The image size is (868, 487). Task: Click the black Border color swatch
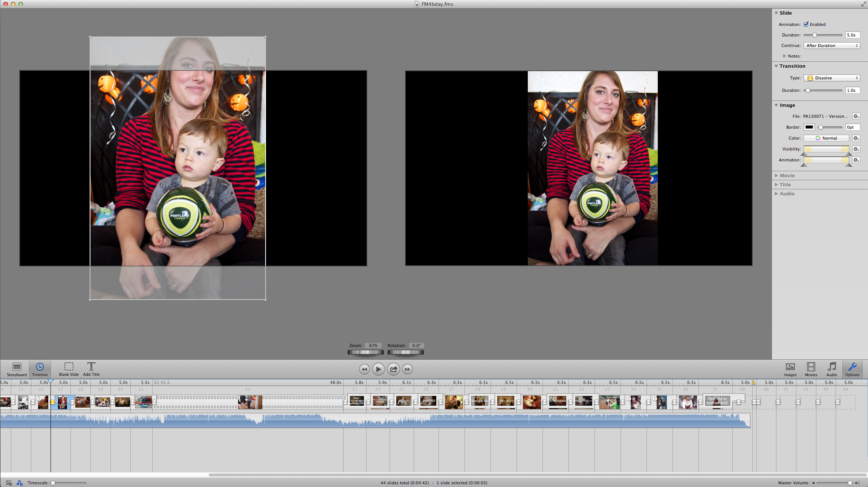click(x=809, y=127)
